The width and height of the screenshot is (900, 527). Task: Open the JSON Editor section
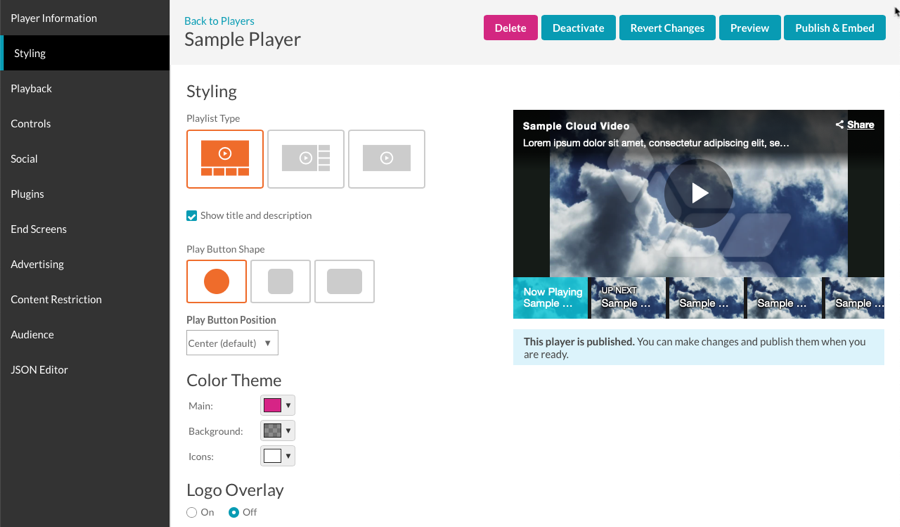(x=85, y=370)
